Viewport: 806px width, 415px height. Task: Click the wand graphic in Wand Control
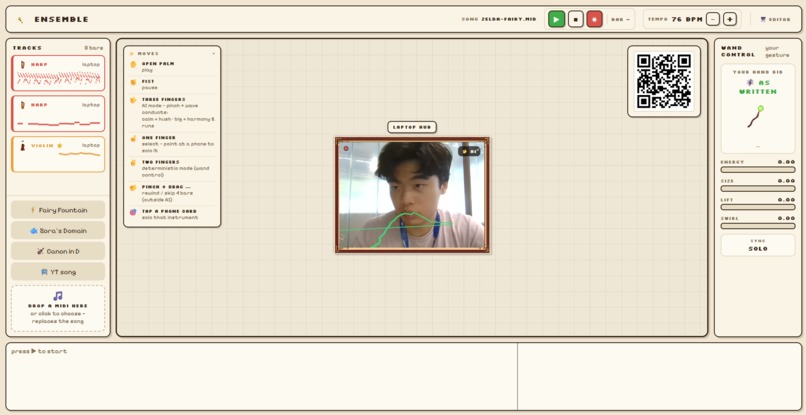tap(755, 117)
